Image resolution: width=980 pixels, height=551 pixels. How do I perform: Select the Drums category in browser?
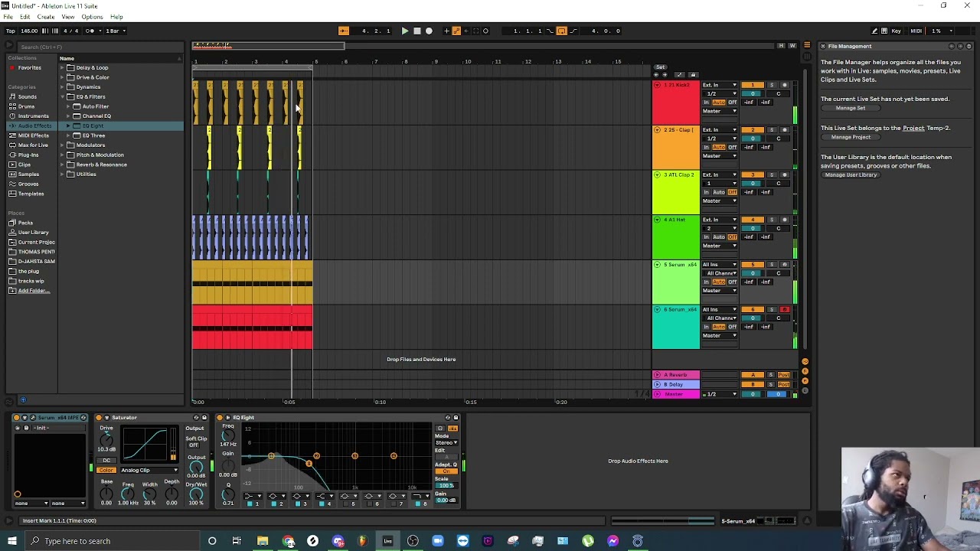coord(25,106)
